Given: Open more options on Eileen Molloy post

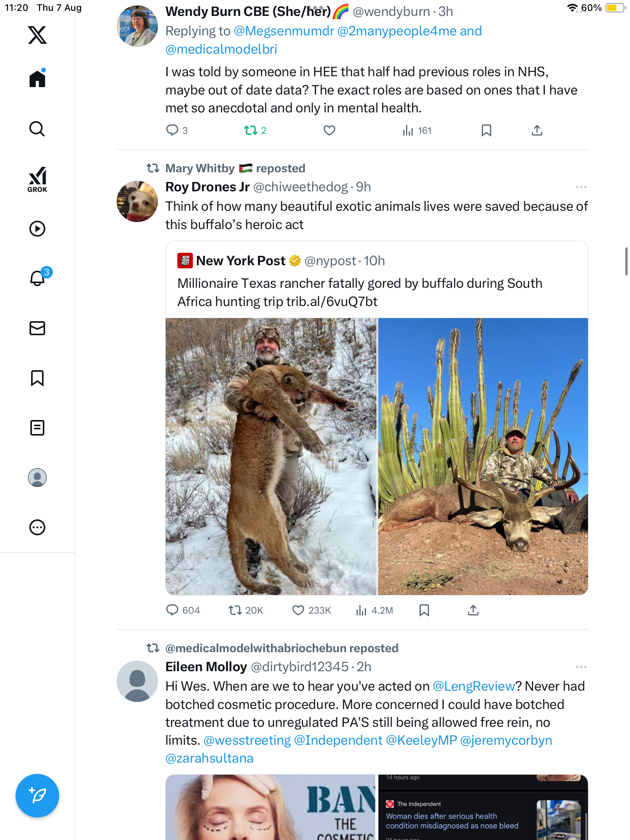Looking at the screenshot, I should coord(581,667).
